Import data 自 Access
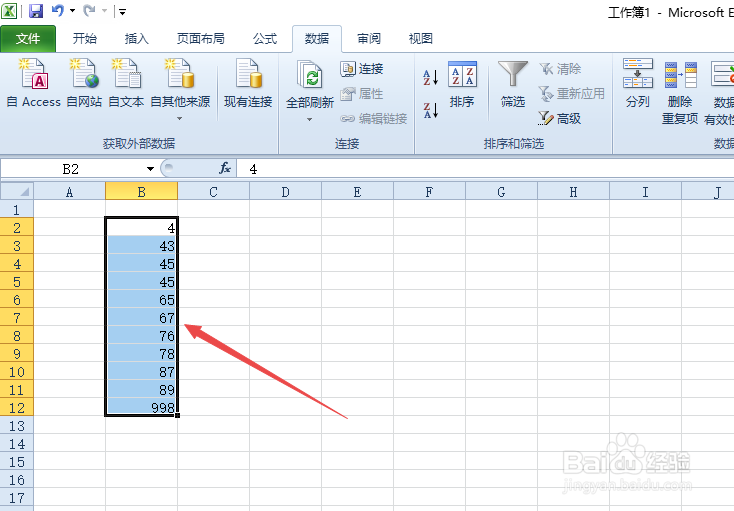Image resolution: width=734 pixels, height=511 pixels. click(34, 83)
